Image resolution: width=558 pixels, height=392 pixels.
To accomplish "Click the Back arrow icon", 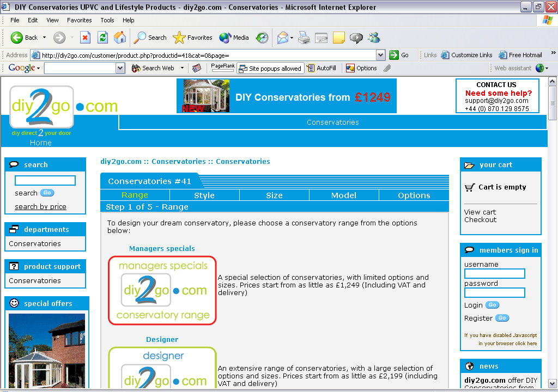I will click(16, 38).
